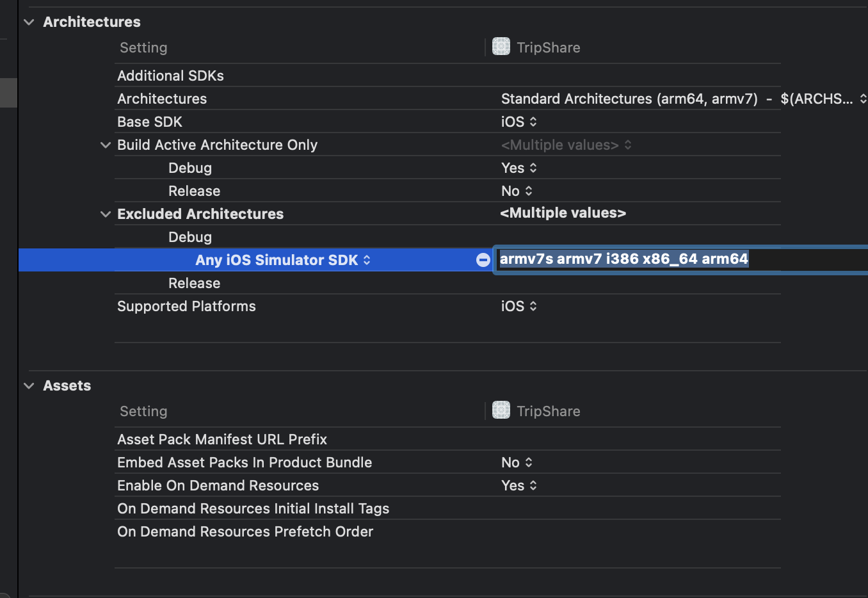Screen dimensions: 868x598
Task: Collapse the Architectures section
Action: pyautogui.click(x=29, y=22)
